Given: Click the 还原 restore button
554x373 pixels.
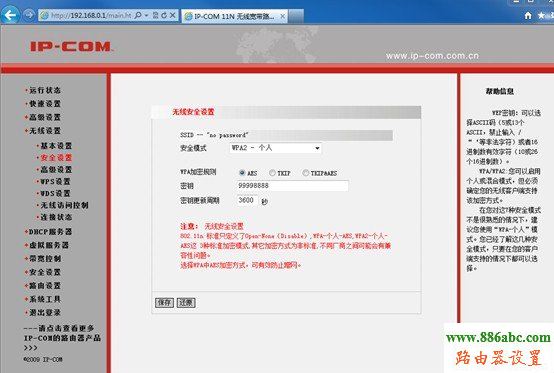Looking at the screenshot, I should click(x=186, y=303).
